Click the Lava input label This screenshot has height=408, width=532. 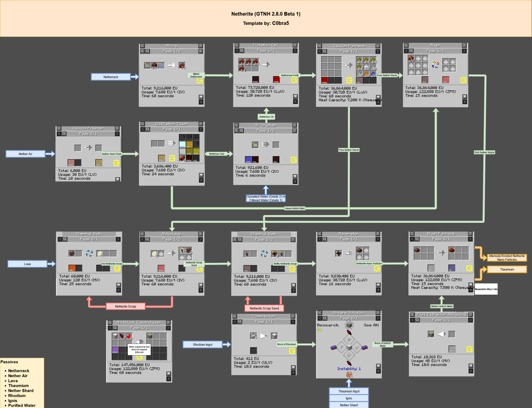coord(28,264)
